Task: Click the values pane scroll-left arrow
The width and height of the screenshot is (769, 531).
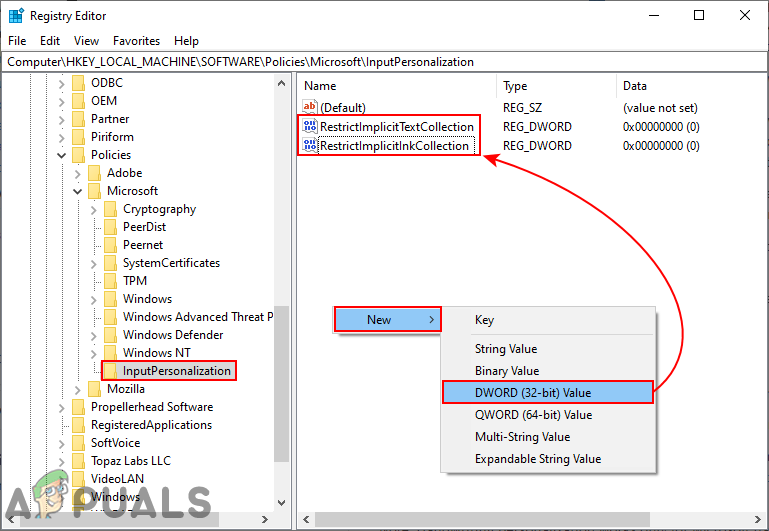Action: (307, 519)
